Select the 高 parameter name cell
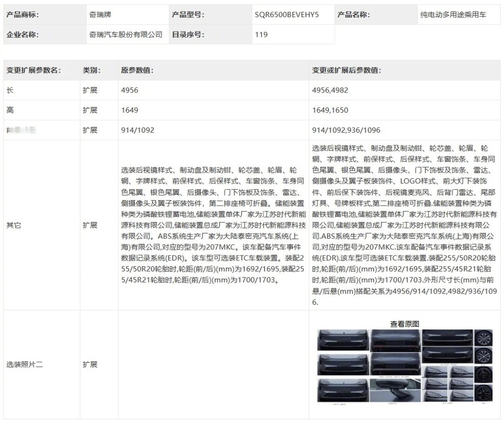This screenshot has height=423, width=504. [42, 110]
